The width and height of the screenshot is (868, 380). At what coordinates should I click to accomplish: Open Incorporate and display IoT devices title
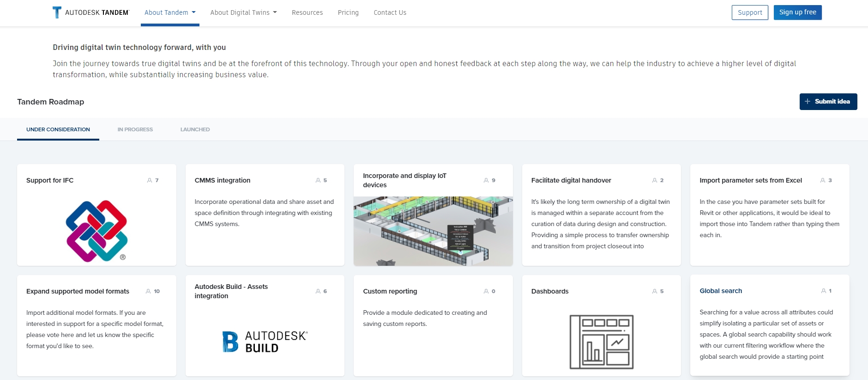404,180
